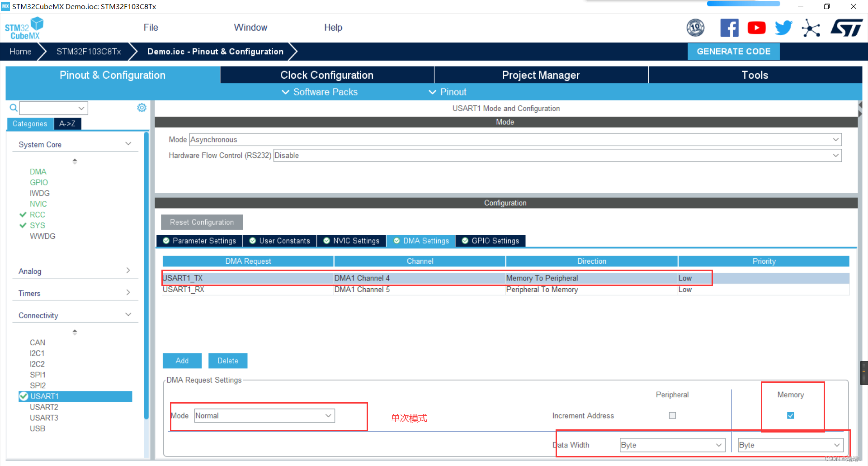This screenshot has height=466, width=868.
Task: Open the USART Mode Asynchronous dropdown
Action: click(515, 139)
